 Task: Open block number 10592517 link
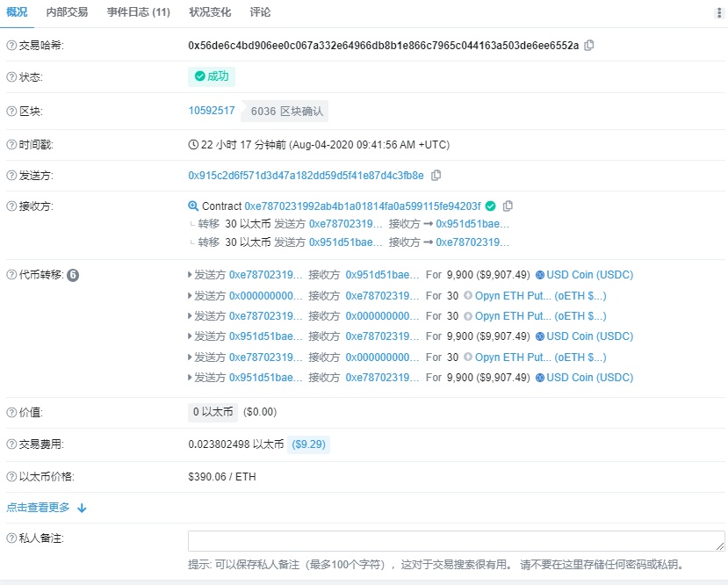tap(212, 111)
